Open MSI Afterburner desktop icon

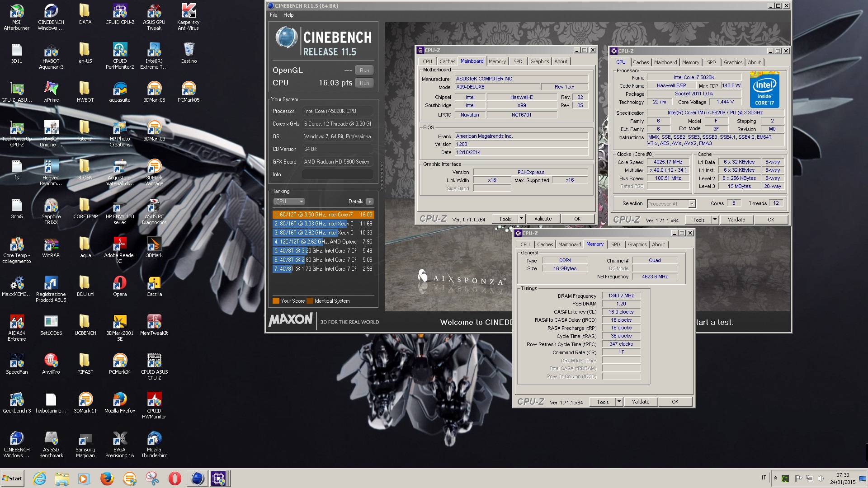[x=17, y=17]
